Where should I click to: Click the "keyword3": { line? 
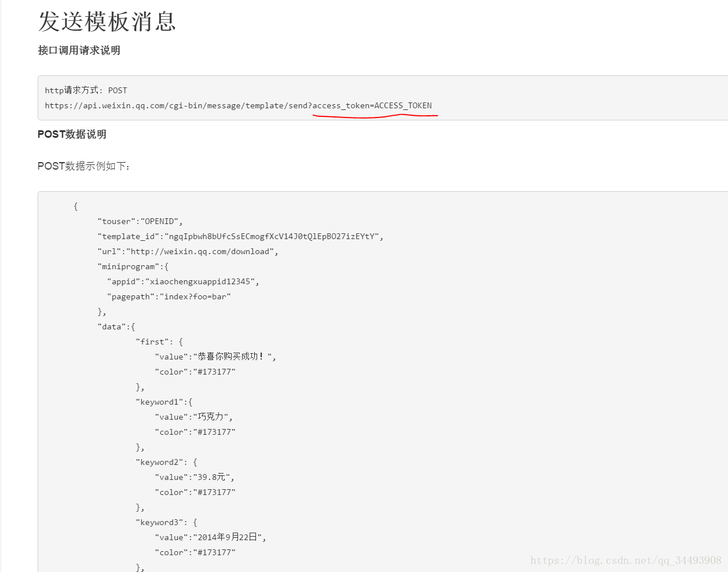[166, 522]
